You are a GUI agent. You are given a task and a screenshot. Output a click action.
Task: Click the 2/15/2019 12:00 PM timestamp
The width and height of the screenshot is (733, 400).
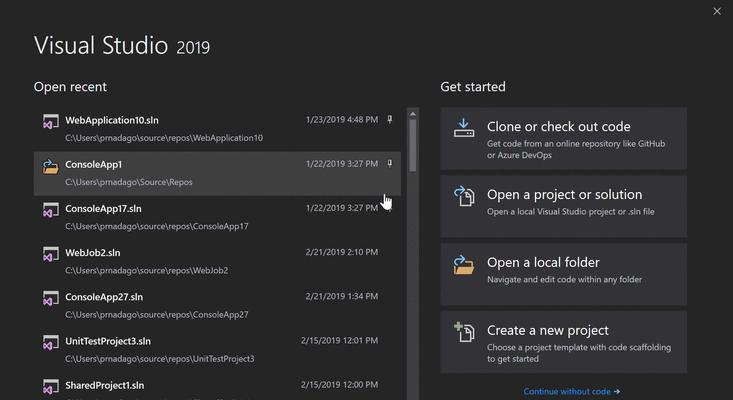pos(339,385)
